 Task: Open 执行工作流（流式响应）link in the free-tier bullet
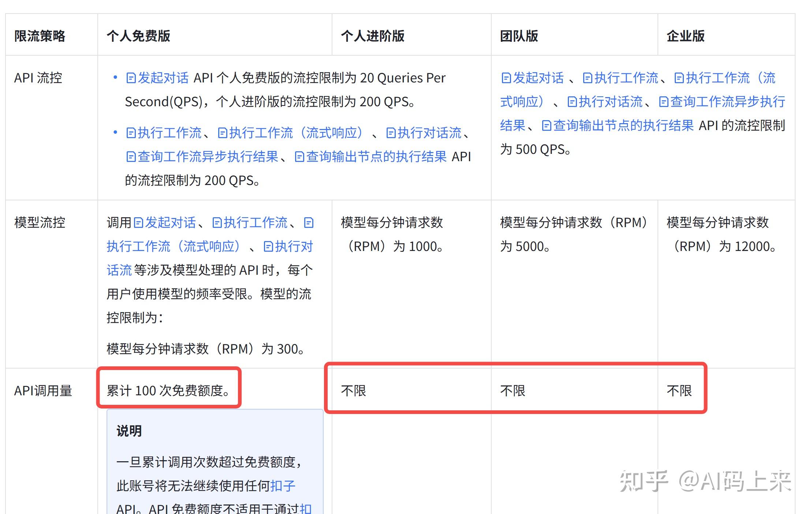(296, 133)
